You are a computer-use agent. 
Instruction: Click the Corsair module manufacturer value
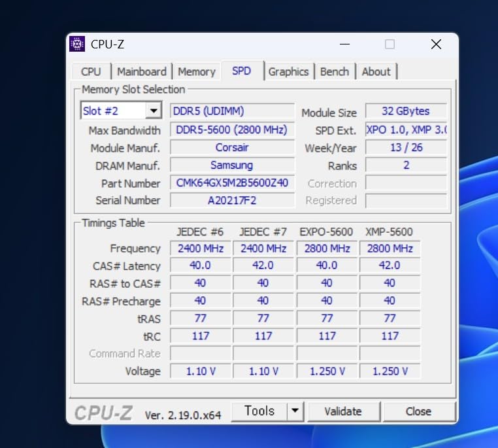[x=232, y=147]
